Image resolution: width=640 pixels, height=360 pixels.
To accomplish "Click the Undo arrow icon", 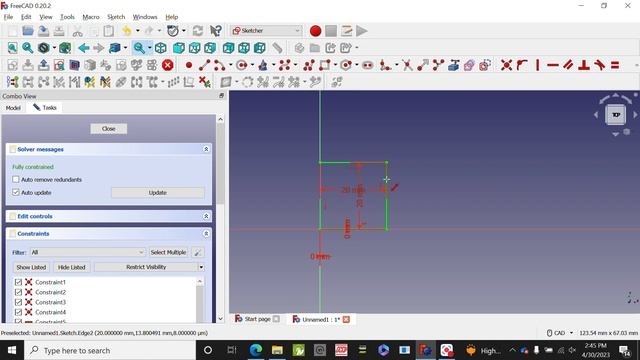I will point(127,31).
